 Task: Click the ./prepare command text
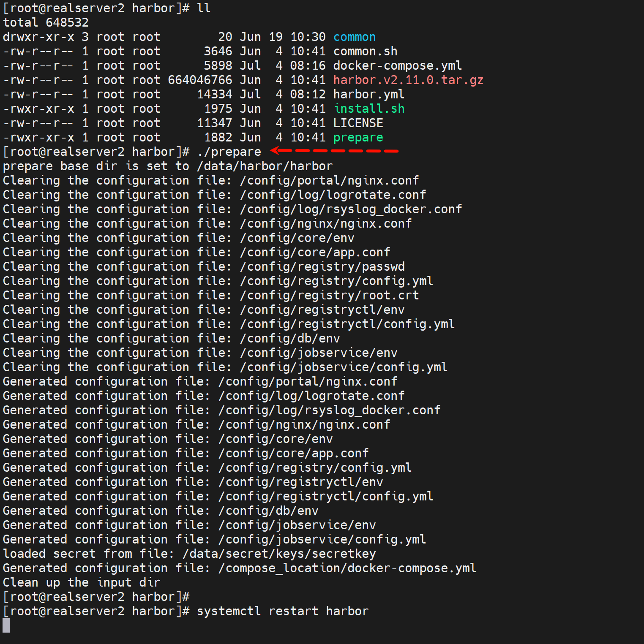coord(229,152)
